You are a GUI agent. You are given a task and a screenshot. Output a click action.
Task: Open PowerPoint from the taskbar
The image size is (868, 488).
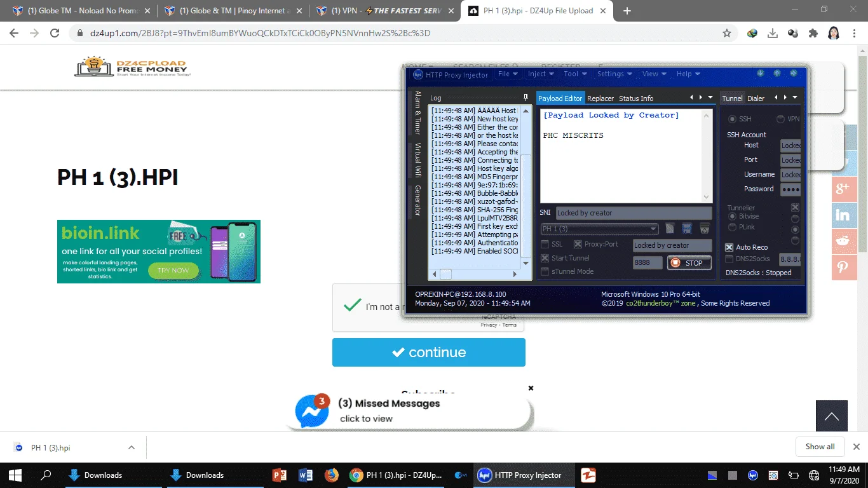[279, 475]
